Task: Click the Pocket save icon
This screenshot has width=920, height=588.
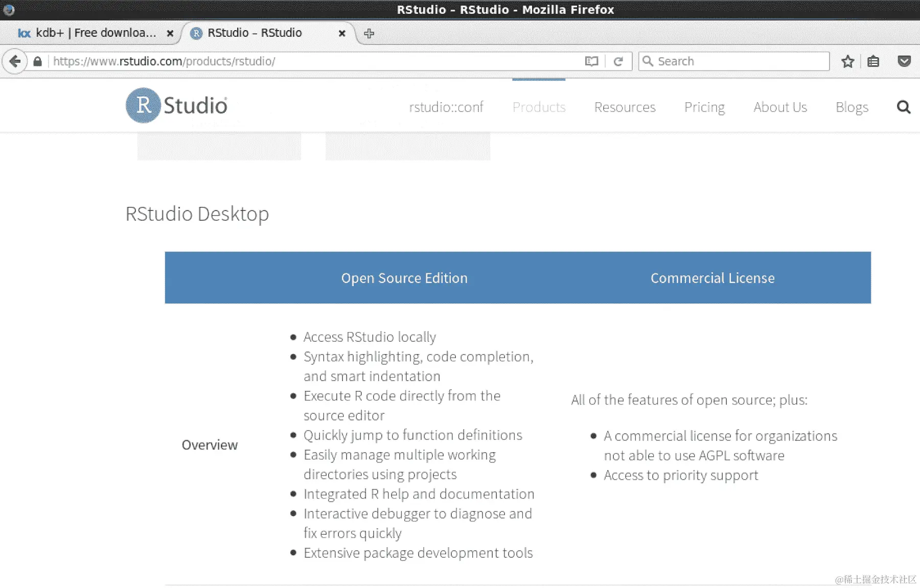Action: (x=904, y=61)
